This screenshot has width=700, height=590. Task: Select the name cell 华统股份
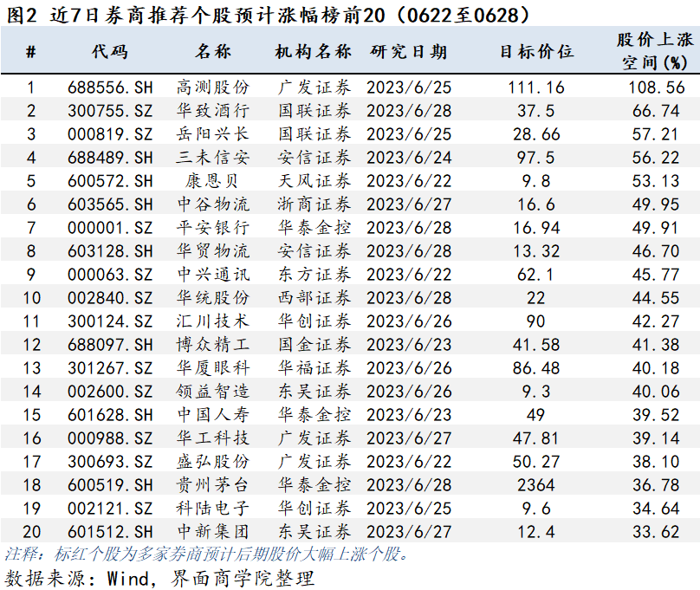click(213, 298)
